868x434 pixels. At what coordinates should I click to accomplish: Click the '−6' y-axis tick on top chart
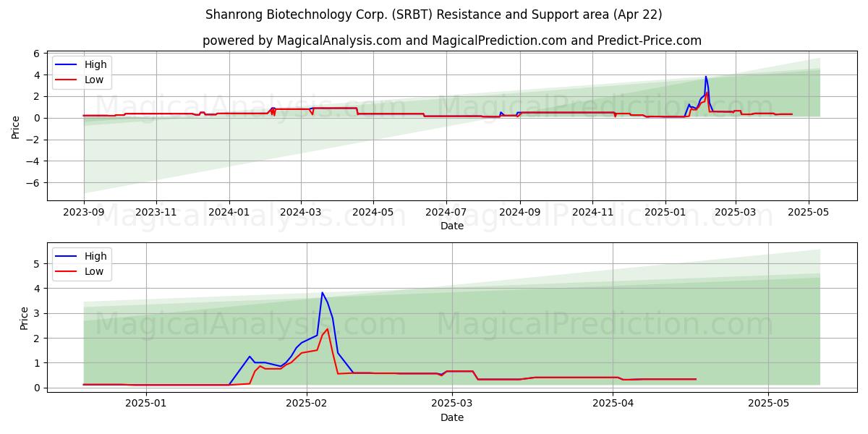pos(32,182)
